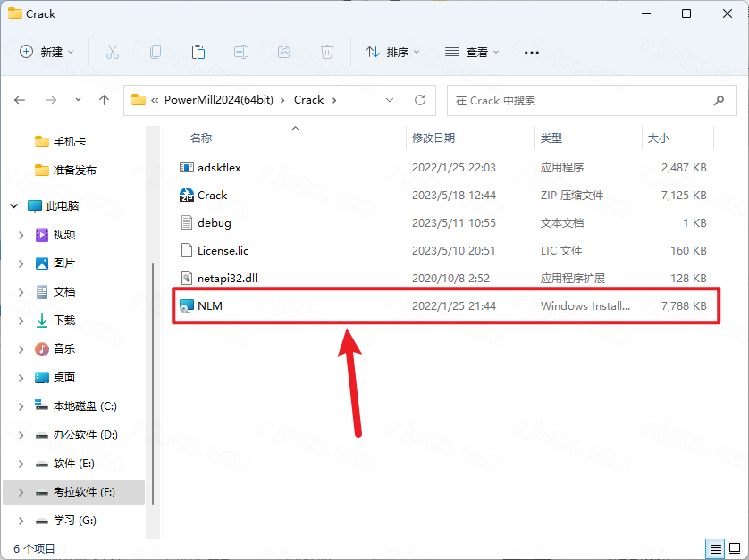Sort files by 名称 column header
749x560 pixels.
(201, 138)
